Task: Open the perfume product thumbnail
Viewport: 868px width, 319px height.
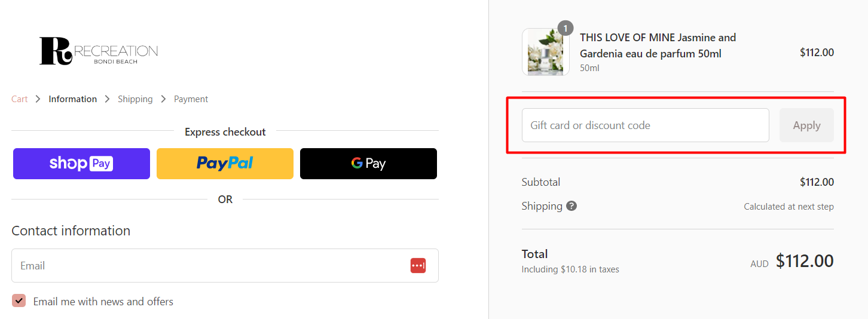Action: click(545, 53)
